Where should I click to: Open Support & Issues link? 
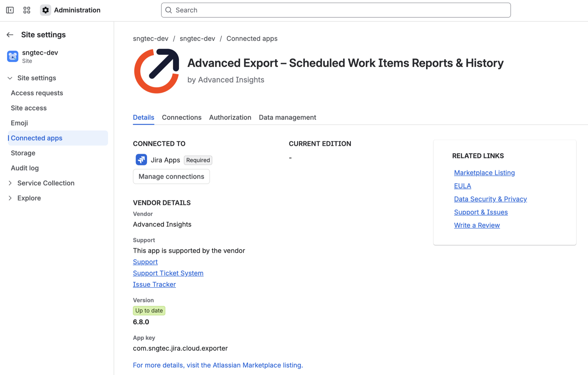(481, 212)
